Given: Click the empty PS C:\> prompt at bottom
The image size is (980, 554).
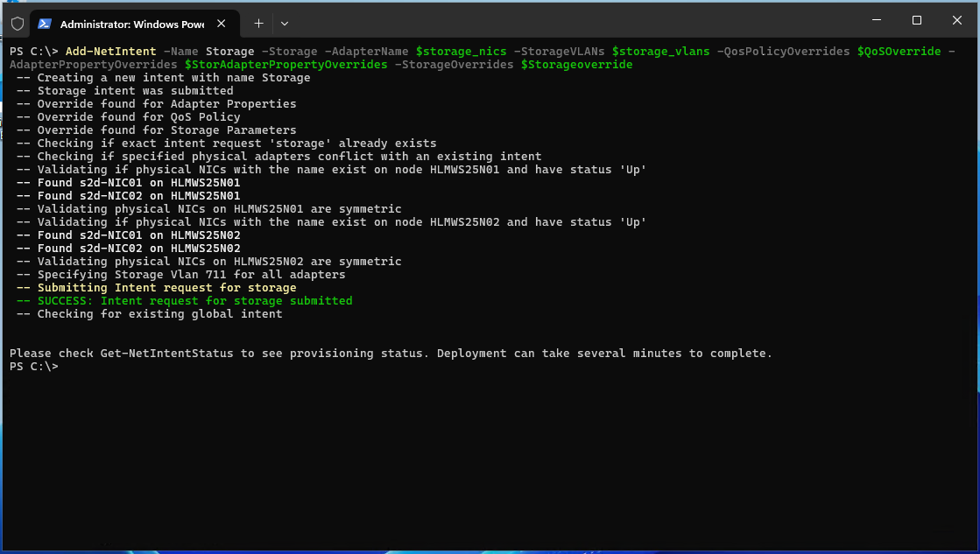Looking at the screenshot, I should pyautogui.click(x=33, y=367).
